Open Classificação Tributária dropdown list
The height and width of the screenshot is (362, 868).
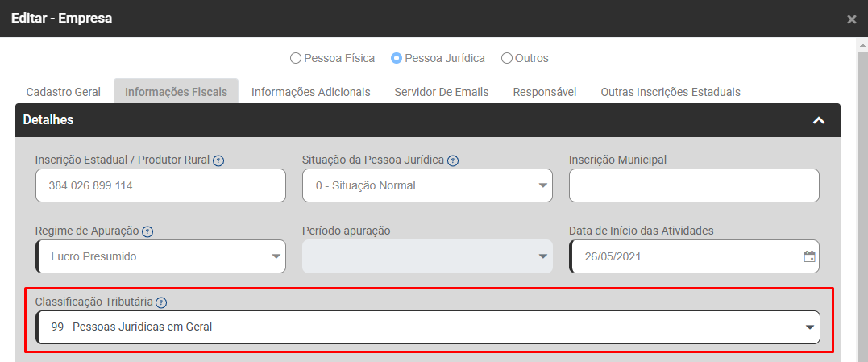(428, 327)
